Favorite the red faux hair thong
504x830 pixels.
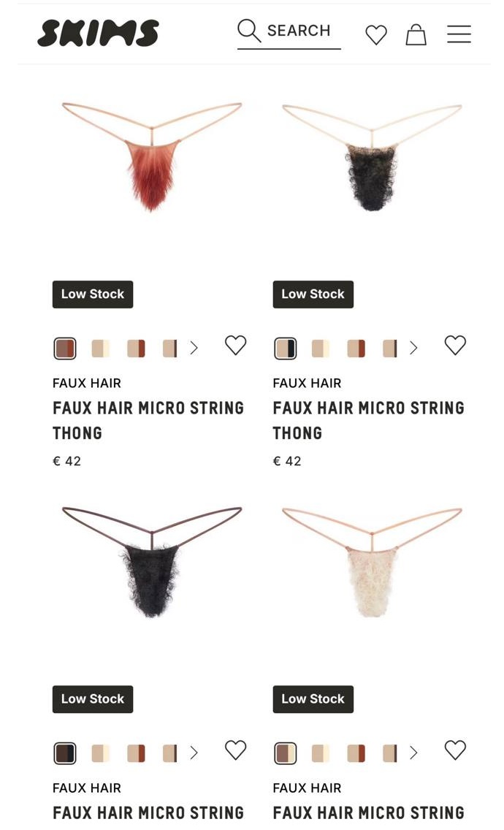pyautogui.click(x=236, y=345)
